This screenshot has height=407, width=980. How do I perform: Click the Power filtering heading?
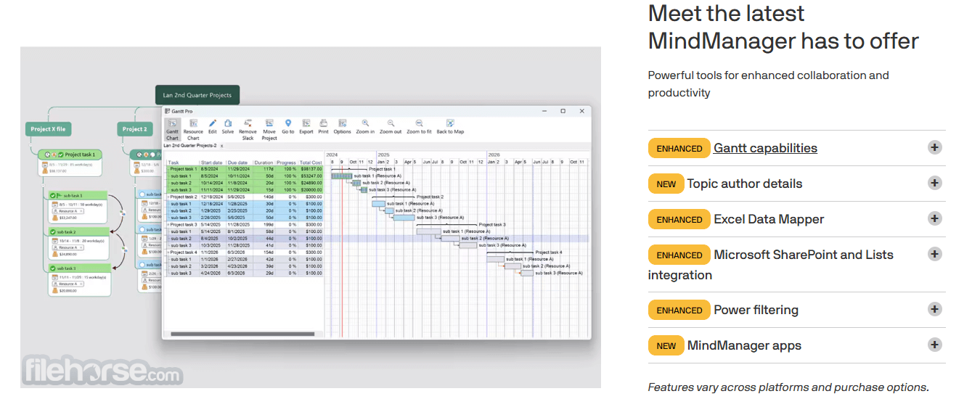pos(756,310)
